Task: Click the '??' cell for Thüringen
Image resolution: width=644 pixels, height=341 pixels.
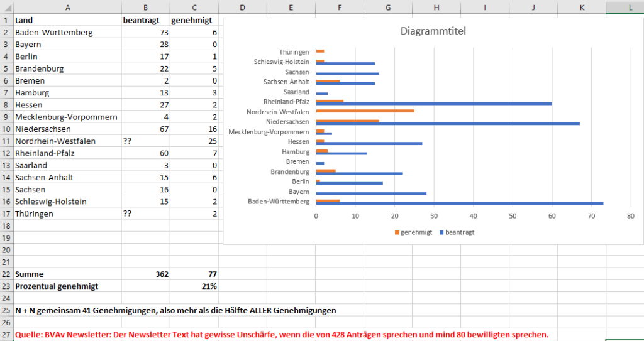Action: tap(146, 214)
